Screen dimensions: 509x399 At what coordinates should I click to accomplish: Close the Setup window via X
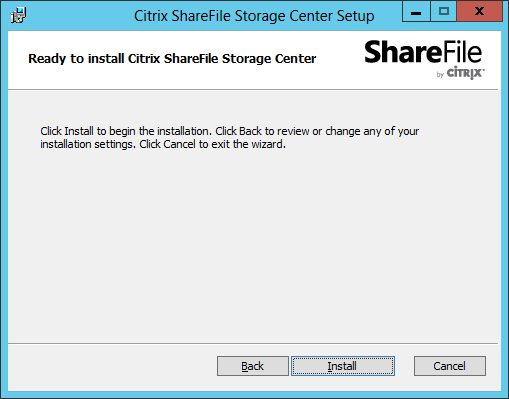[479, 12]
